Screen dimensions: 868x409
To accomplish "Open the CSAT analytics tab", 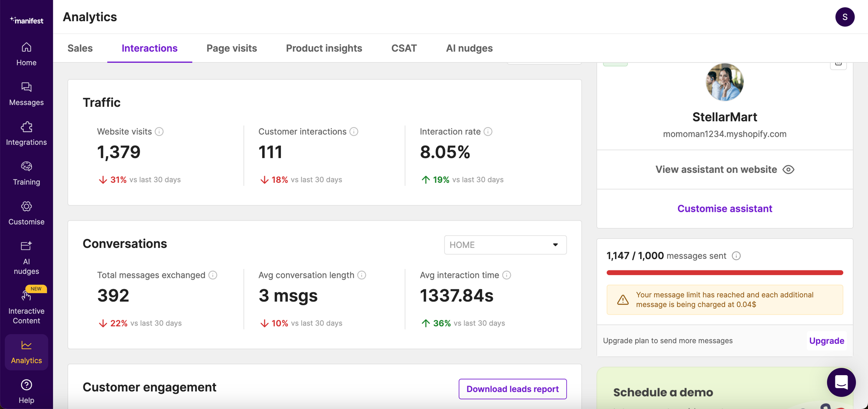I will click(x=404, y=48).
